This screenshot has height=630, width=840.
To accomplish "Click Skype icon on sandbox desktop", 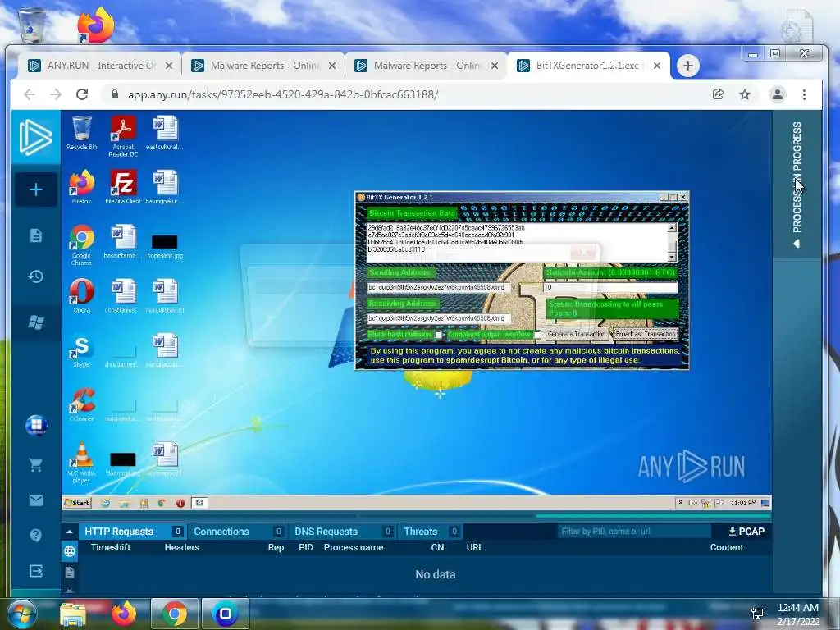I will pos(81,351).
